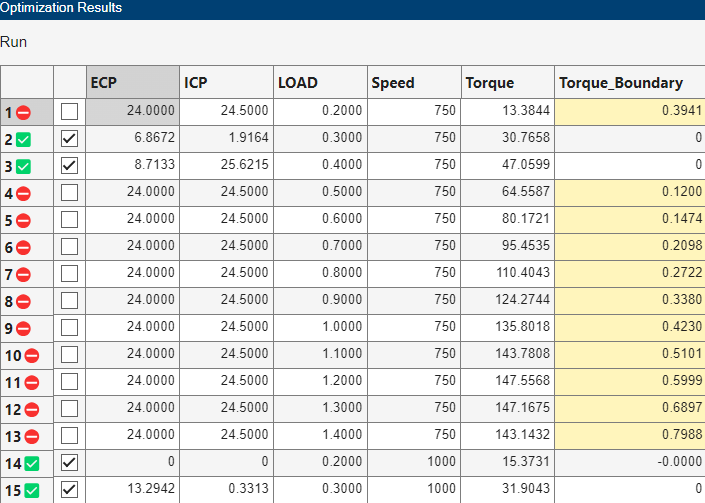Click Torque value 13.3844

[526, 111]
